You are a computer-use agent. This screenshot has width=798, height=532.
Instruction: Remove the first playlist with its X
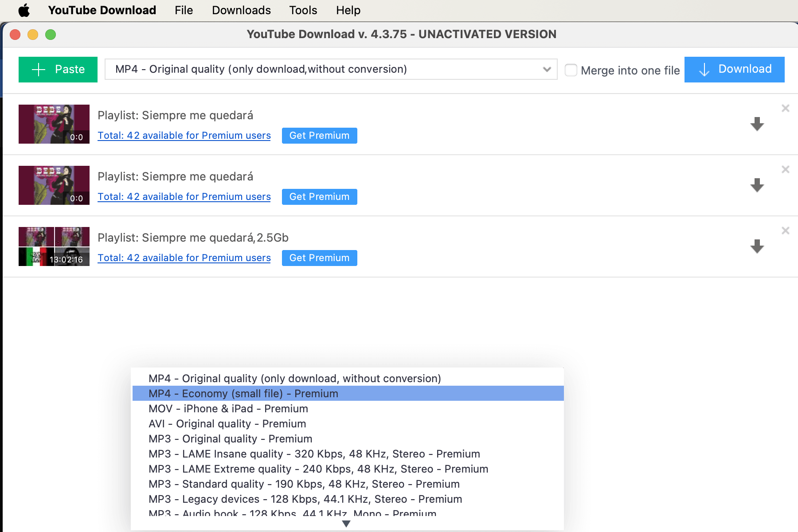[785, 108]
